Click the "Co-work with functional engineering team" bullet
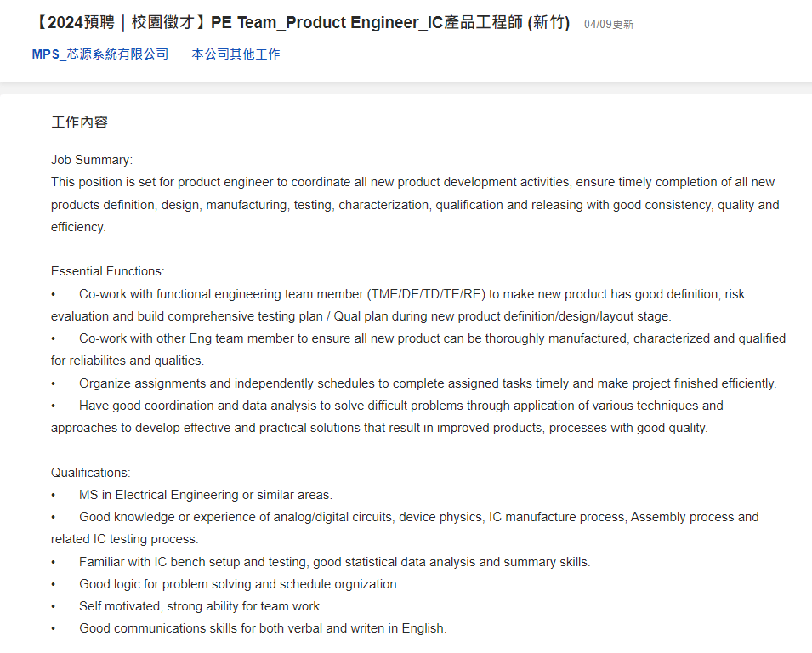 coord(412,294)
